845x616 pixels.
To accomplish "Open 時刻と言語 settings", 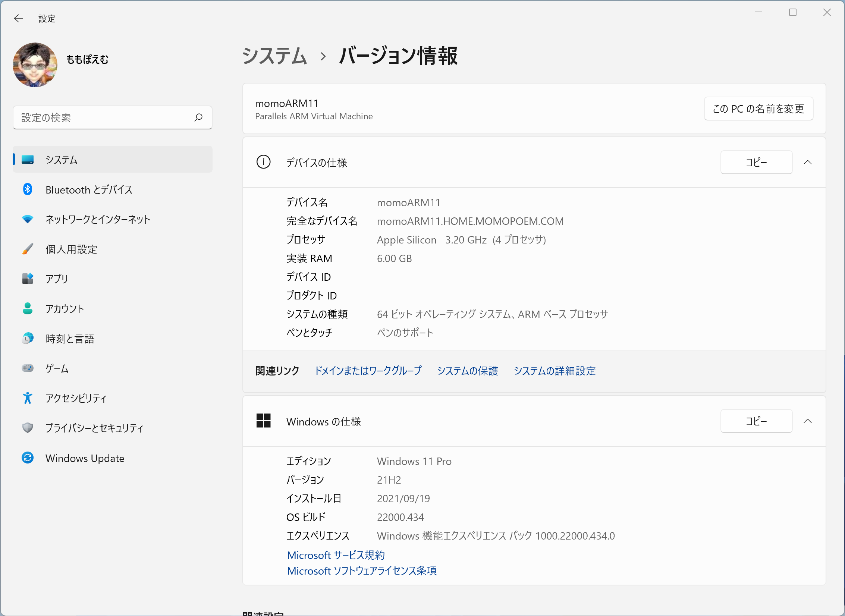I will pos(112,338).
